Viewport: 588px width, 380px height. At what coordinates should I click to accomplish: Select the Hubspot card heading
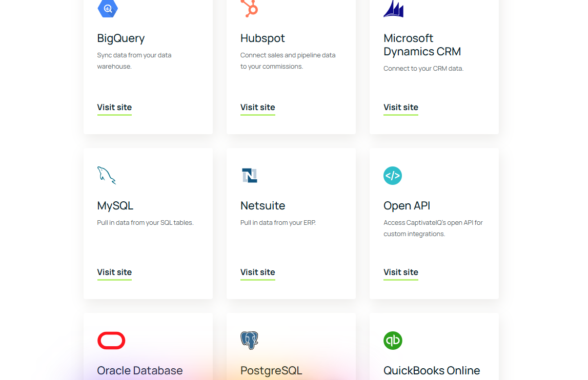tap(262, 38)
